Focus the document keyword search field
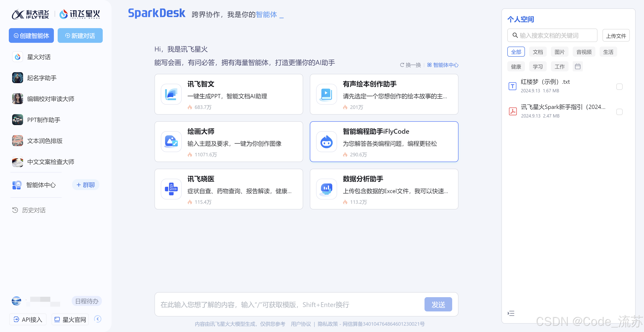The height and width of the screenshot is (332, 644). pos(553,35)
